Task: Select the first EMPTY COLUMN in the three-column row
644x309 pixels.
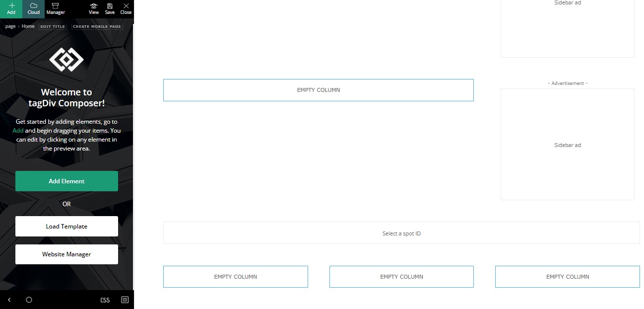Action: coord(236,277)
